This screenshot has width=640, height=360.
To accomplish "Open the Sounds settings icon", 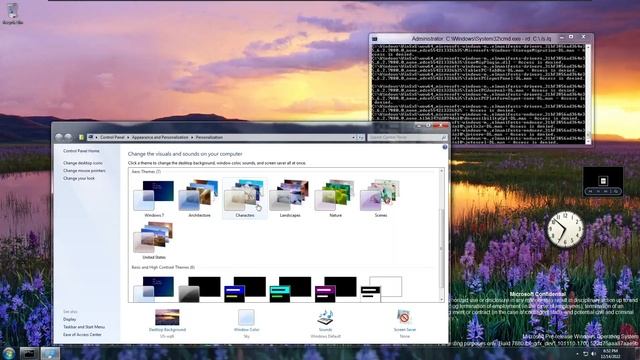I will [x=325, y=318].
